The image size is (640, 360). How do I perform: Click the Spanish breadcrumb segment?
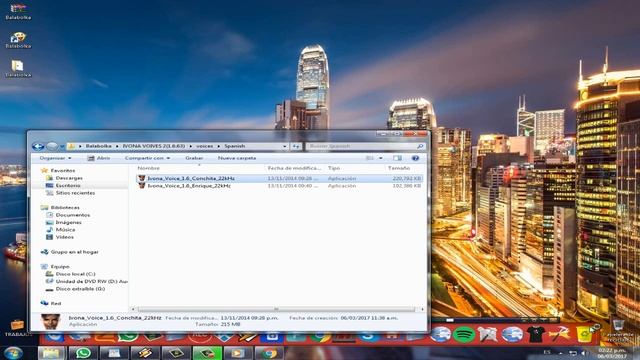tap(234, 146)
